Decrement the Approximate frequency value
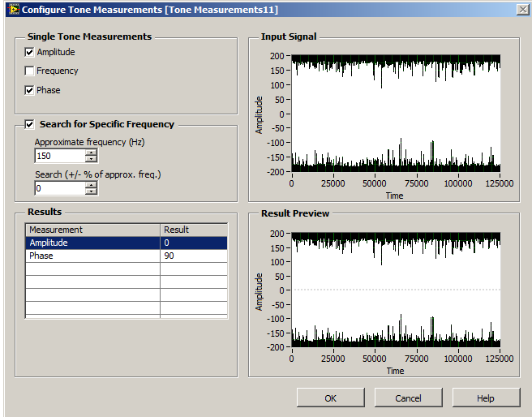Image resolution: width=532 pixels, height=417 pixels. click(x=91, y=159)
